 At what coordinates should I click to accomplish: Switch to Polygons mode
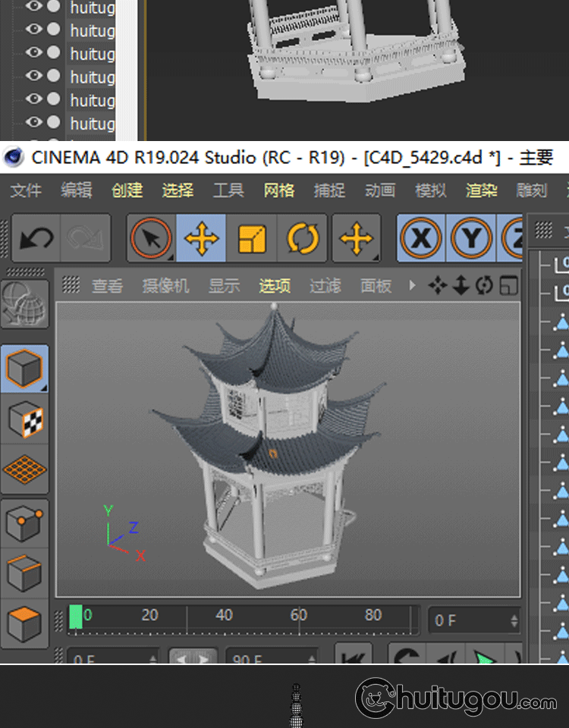click(24, 623)
